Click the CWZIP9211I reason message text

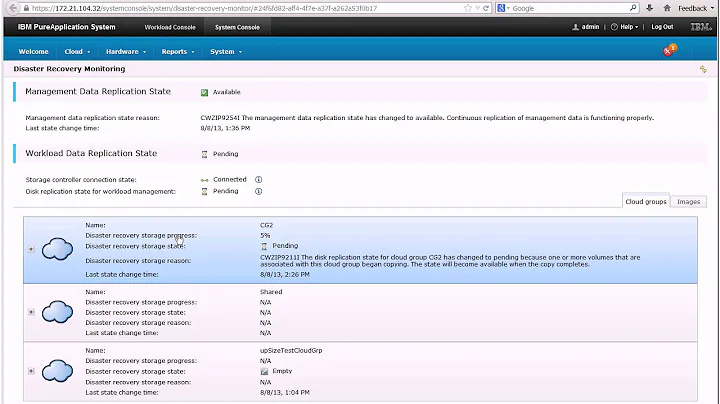coord(450,261)
